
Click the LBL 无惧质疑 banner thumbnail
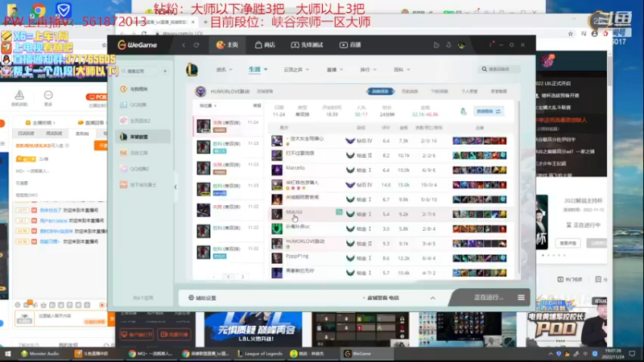(253, 330)
